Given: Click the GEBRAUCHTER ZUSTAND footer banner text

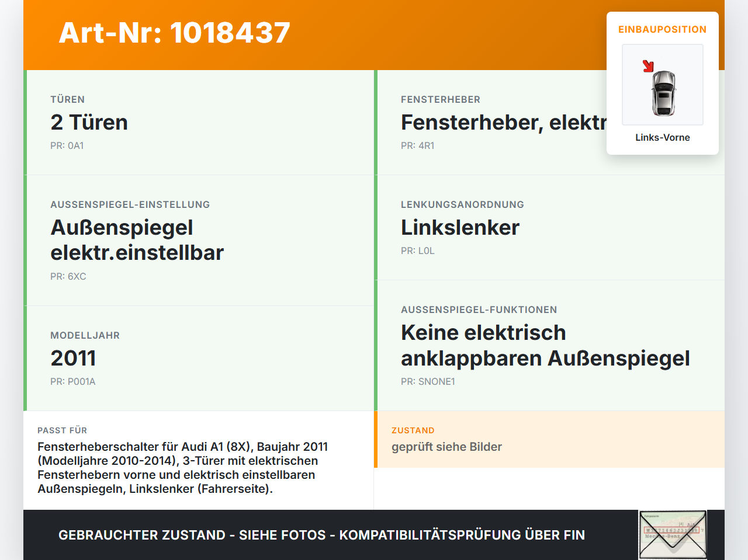Looking at the screenshot, I should pos(321,535).
